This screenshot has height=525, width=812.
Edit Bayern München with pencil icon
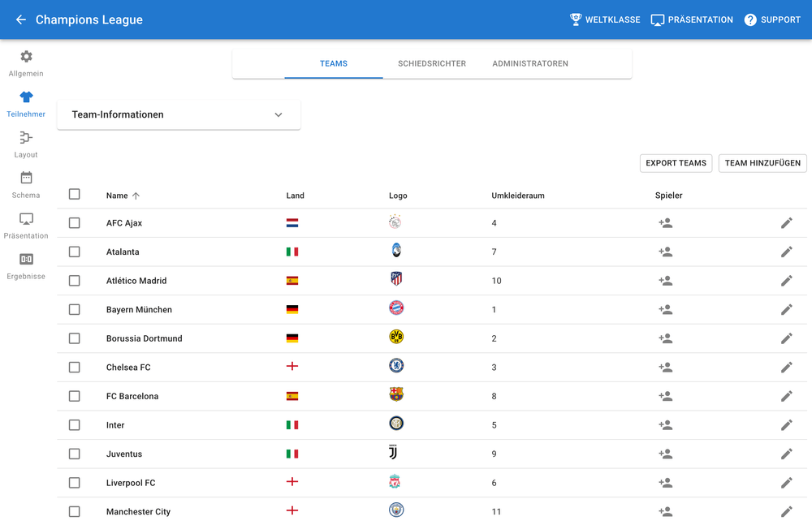click(x=787, y=310)
